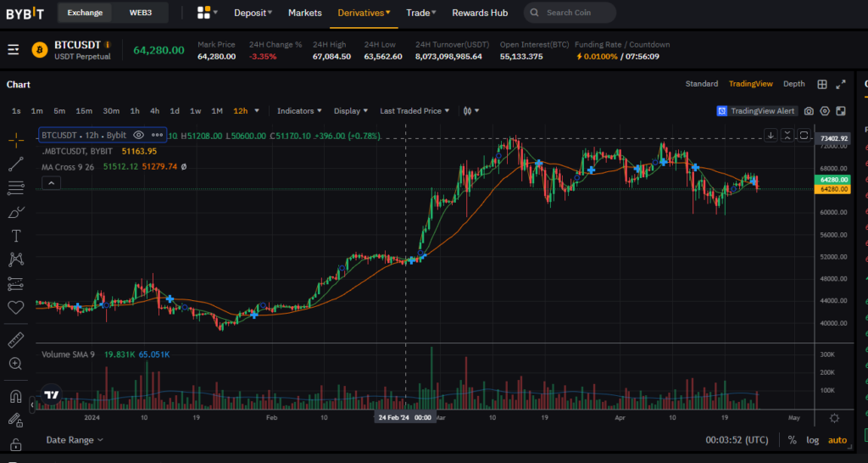Switch to the Standard chart view
The width and height of the screenshot is (868, 463).
tap(701, 84)
